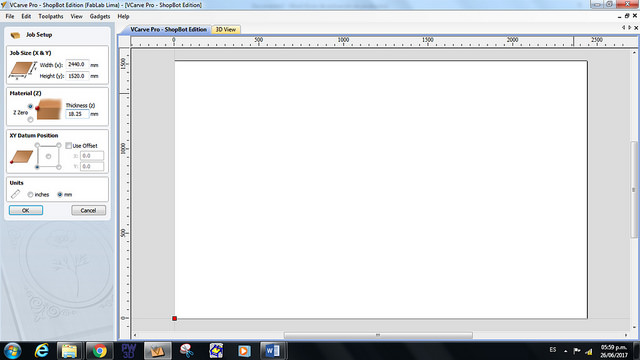This screenshot has height=360, width=640.
Task: Click the vertical scrollbar thumb
Action: pos(634,189)
